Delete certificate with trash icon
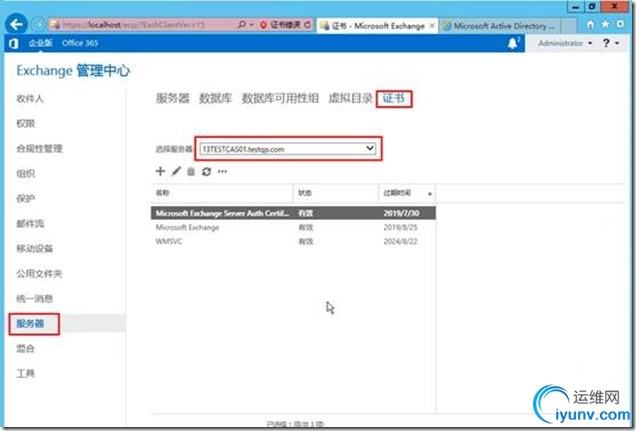This screenshot has width=636, height=431. pos(191,171)
